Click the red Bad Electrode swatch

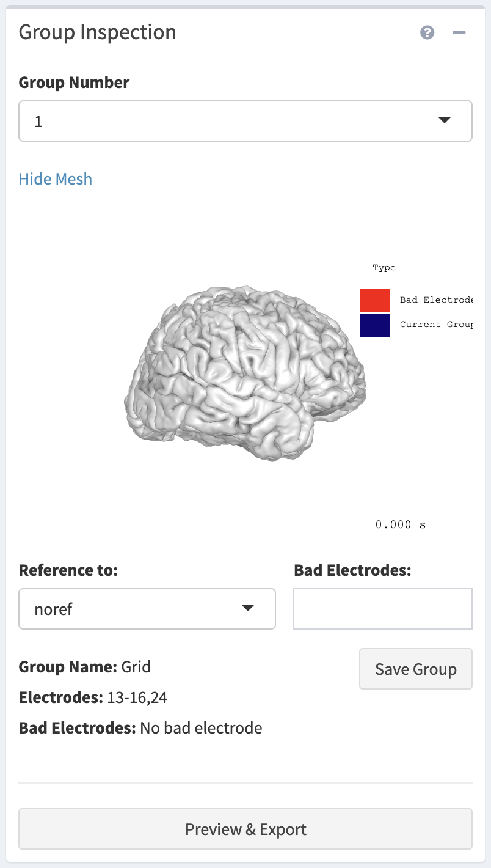click(x=375, y=300)
